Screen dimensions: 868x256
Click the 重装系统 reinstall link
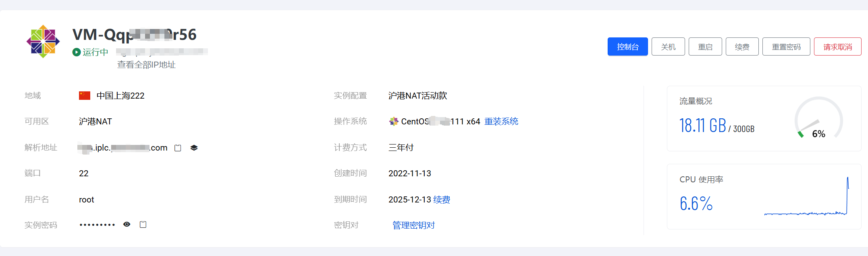coord(501,122)
